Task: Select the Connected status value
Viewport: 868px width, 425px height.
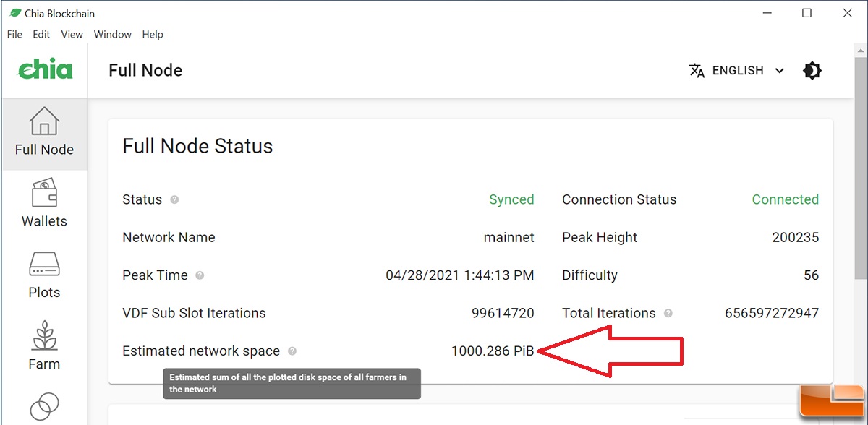Action: coord(786,199)
